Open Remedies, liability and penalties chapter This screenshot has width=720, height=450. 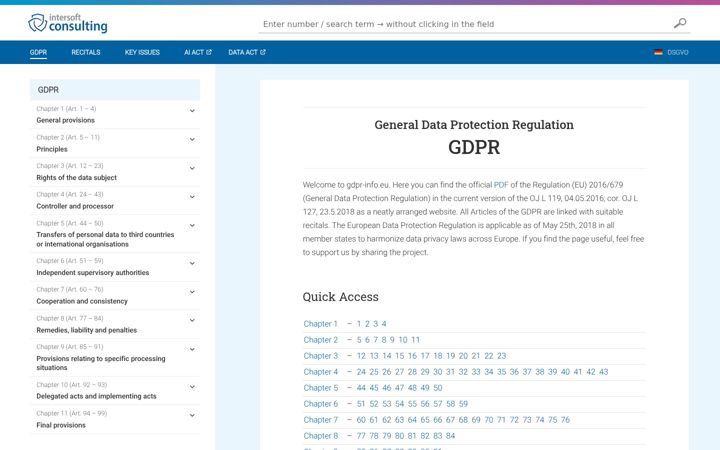click(86, 330)
